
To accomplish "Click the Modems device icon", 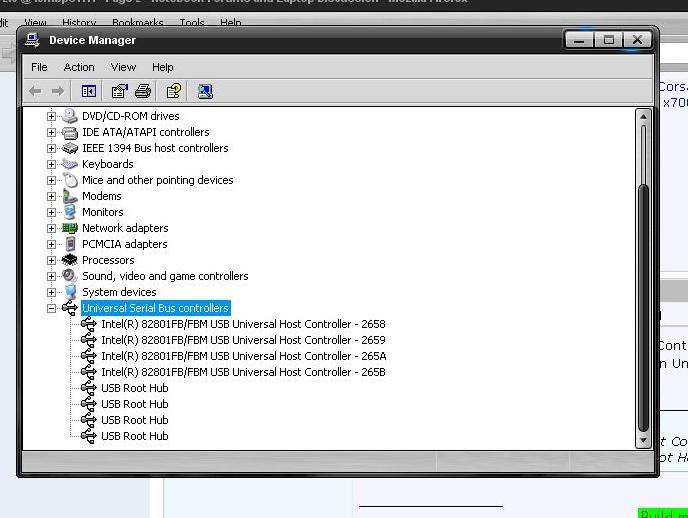I will 69,196.
